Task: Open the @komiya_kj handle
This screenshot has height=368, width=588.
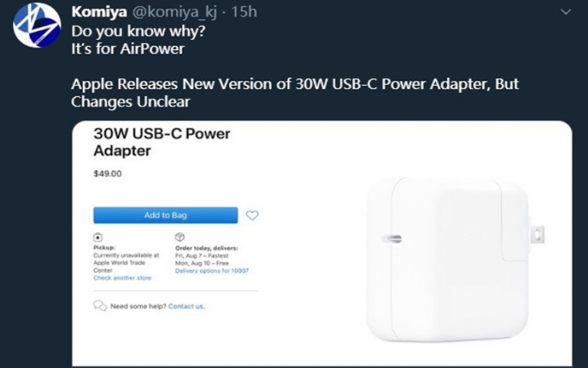Action: tap(175, 12)
